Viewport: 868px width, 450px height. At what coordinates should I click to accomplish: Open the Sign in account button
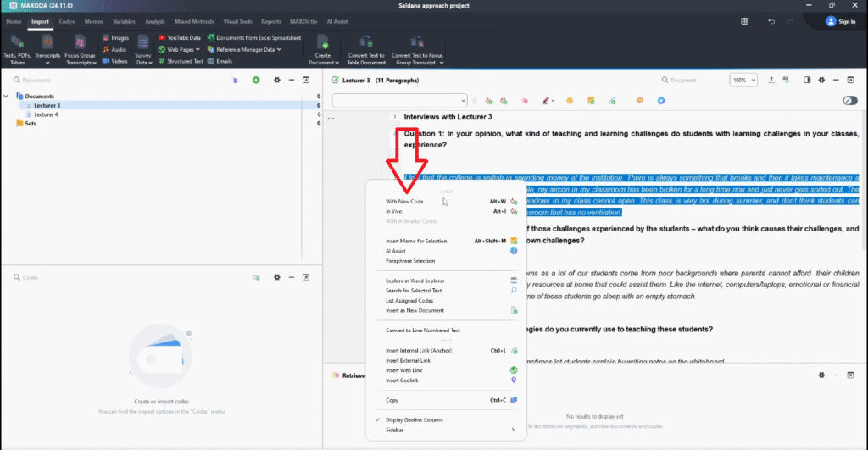tap(840, 21)
